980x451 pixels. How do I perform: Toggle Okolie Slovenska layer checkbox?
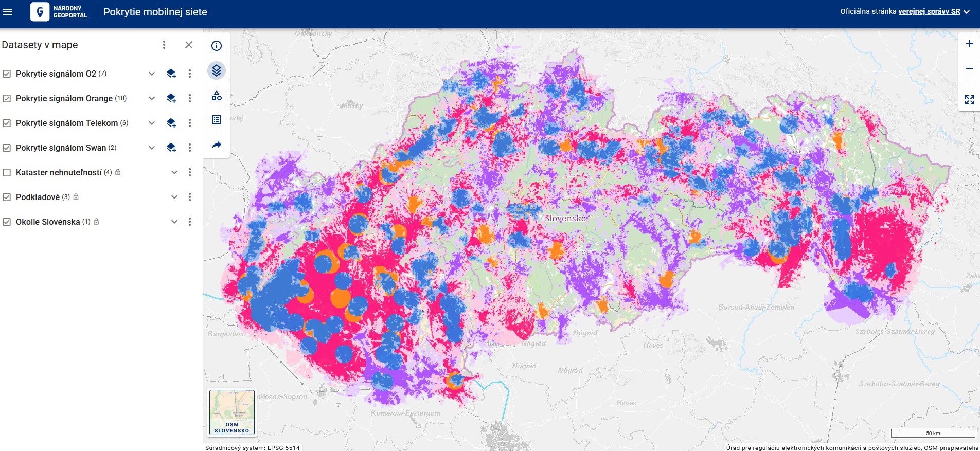pyautogui.click(x=7, y=222)
